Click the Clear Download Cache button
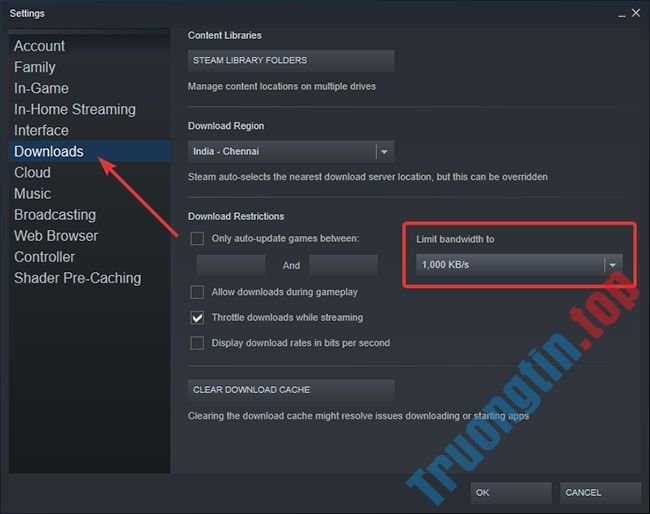 [291, 390]
